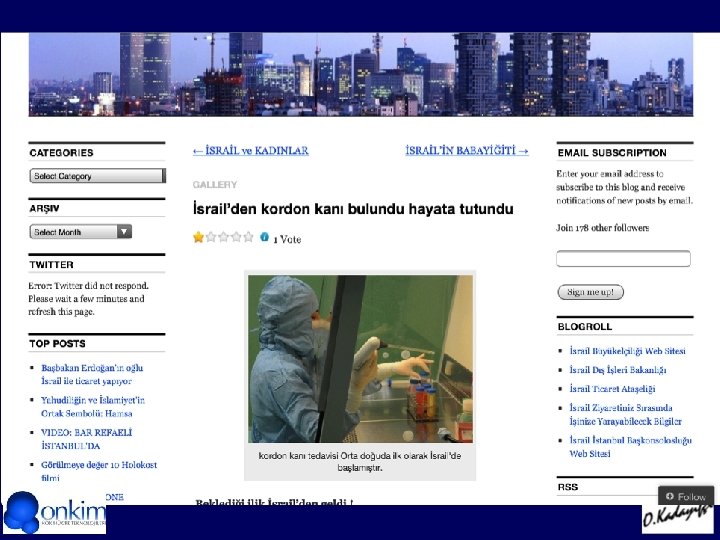Viewport: 720px width, 540px height.
Task: Open next post İSRAİL'İN BABAYİĞİTİ
Action: 467,151
